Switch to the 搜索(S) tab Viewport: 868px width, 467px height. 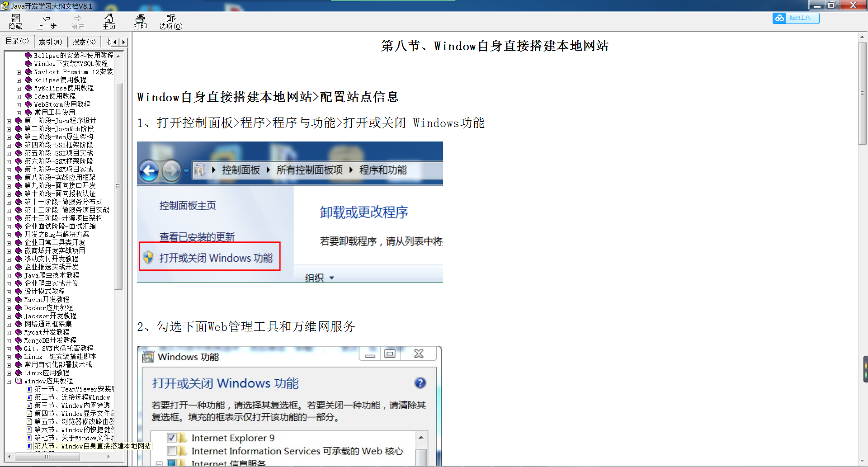(84, 42)
